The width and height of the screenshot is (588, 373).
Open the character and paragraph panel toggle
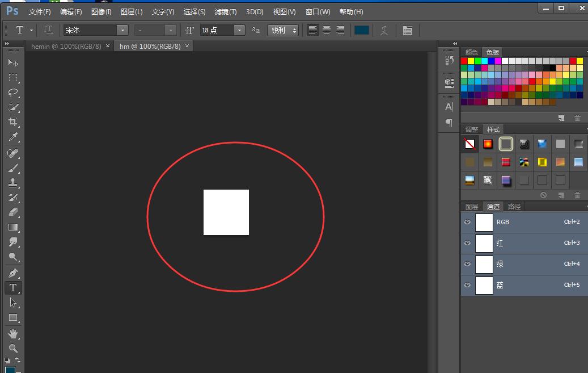[x=407, y=31]
